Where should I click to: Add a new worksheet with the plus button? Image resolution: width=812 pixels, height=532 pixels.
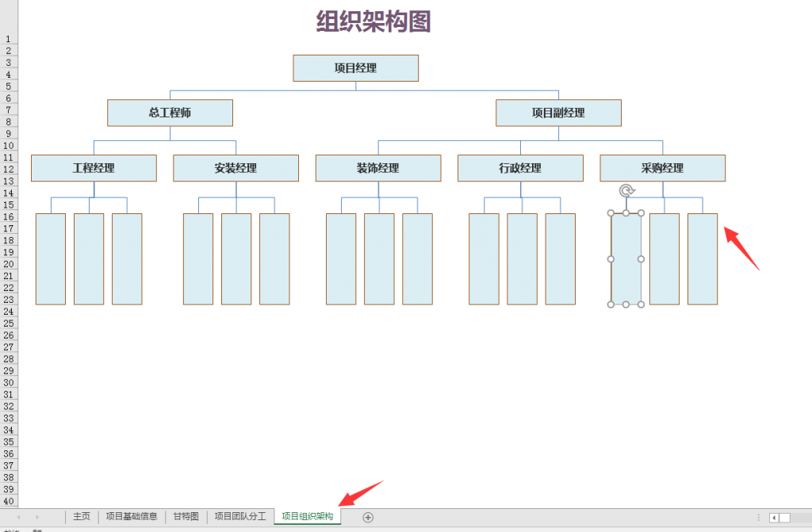[367, 515]
